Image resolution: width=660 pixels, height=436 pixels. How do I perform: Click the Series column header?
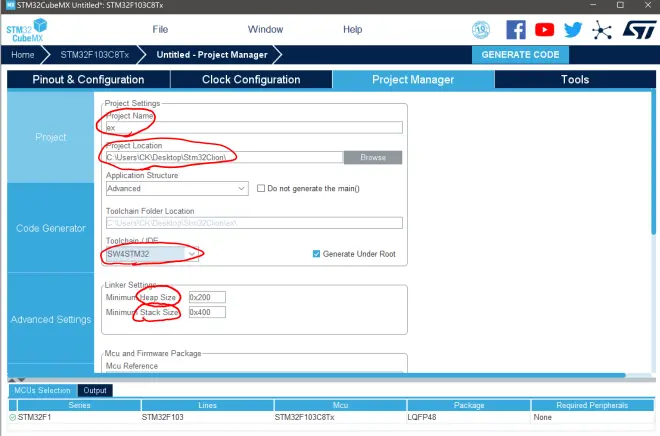tap(79, 405)
